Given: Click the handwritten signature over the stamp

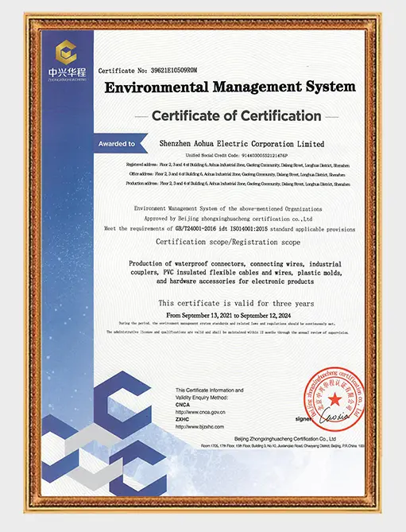Looking at the screenshot, I should pos(334,415).
